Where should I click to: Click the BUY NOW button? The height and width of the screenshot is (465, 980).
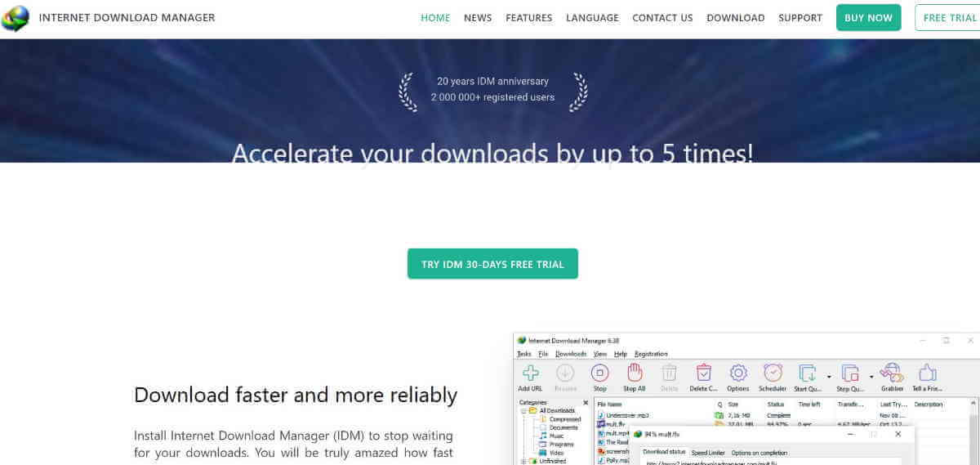pyautogui.click(x=868, y=17)
